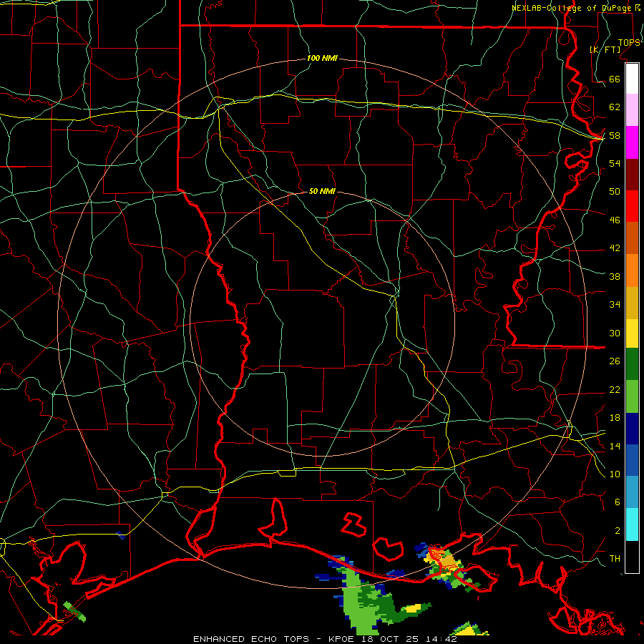Click the 'TOPS' legend title

click(629, 43)
